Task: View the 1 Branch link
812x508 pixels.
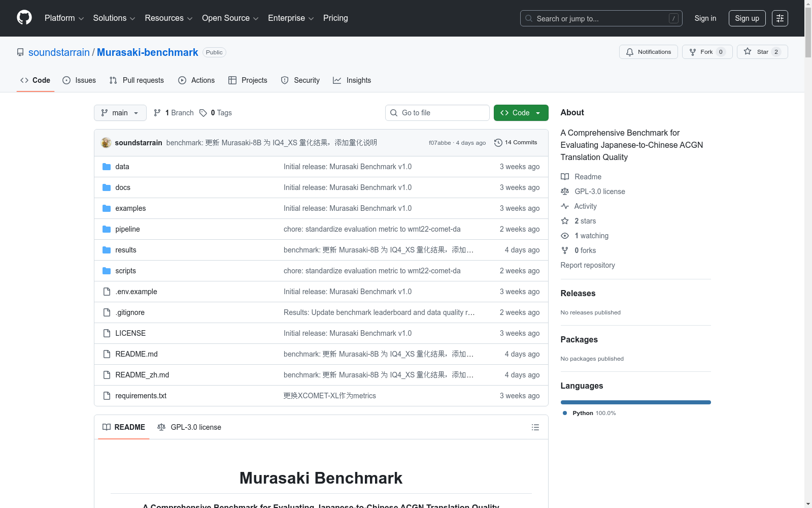Action: (174, 113)
